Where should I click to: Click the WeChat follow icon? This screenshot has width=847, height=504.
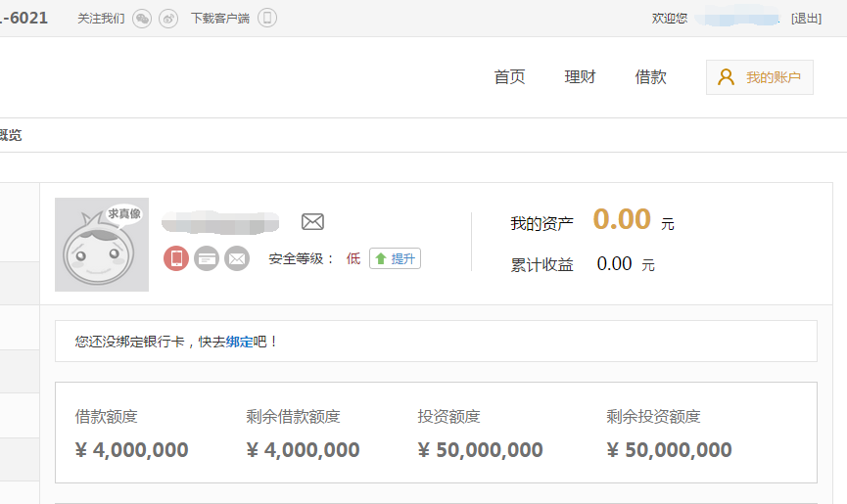142,19
